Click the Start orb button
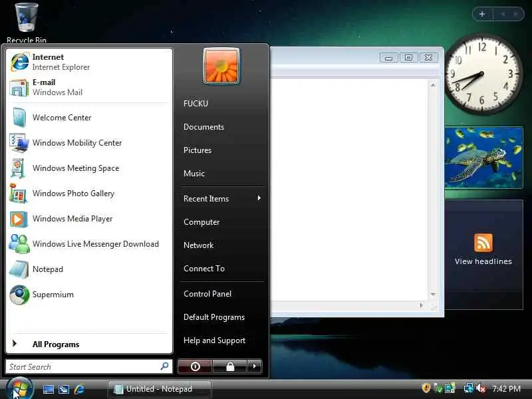532x399 pixels. (20, 389)
